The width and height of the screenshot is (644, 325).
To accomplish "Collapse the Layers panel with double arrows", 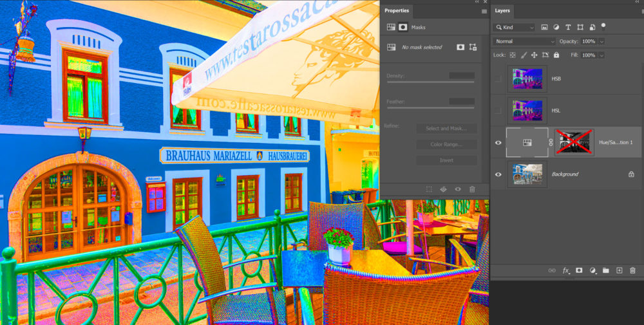I will pyautogui.click(x=638, y=2).
